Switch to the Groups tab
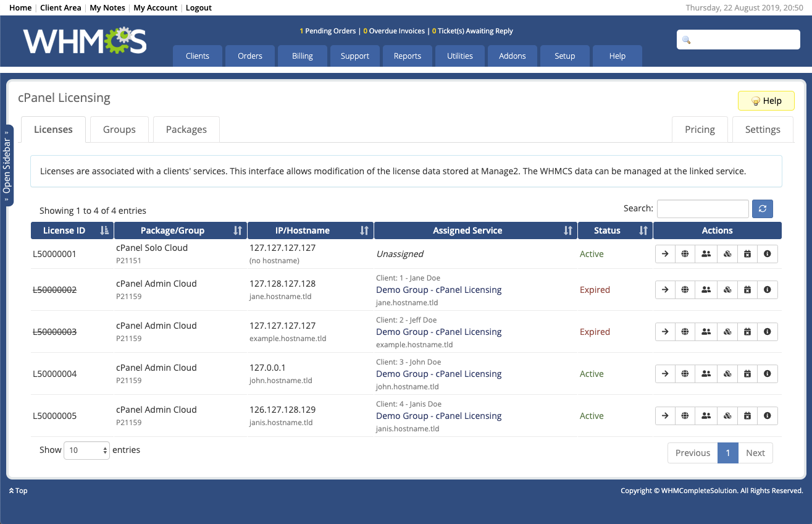 (x=119, y=129)
